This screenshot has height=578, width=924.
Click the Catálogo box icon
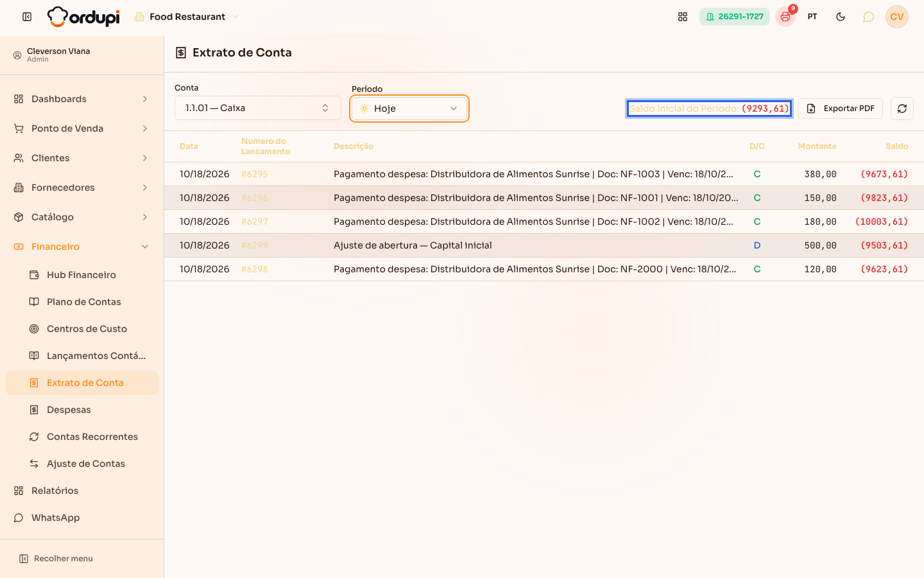point(19,217)
